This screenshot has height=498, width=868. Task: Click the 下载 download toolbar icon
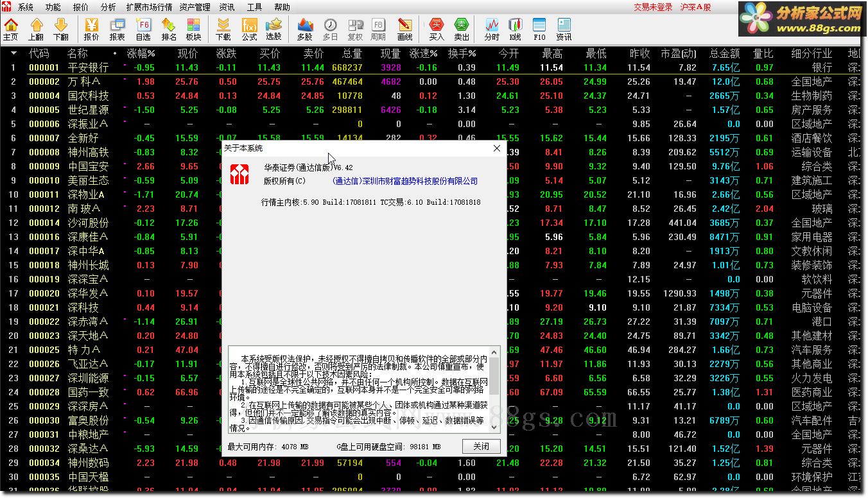pyautogui.click(x=223, y=30)
